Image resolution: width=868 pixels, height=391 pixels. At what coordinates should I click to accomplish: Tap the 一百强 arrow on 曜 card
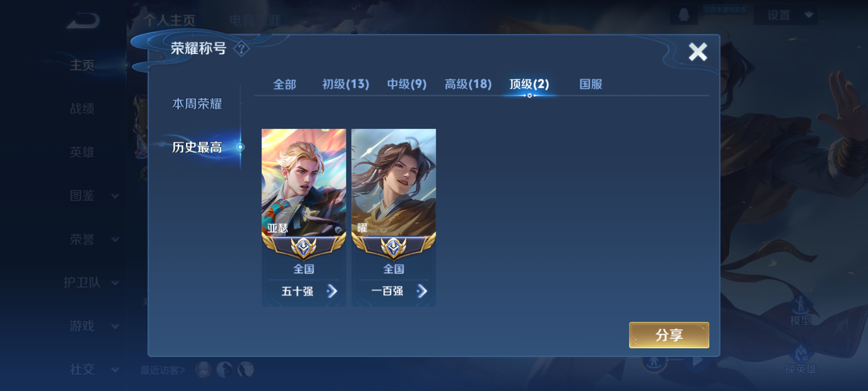tap(422, 291)
